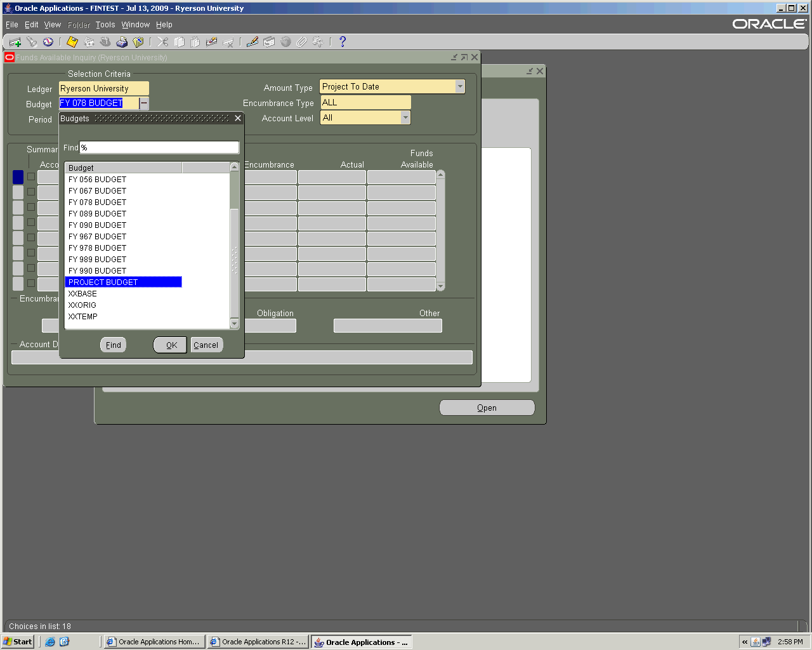Open the Tools menu
This screenshot has width=812, height=650.
click(105, 25)
